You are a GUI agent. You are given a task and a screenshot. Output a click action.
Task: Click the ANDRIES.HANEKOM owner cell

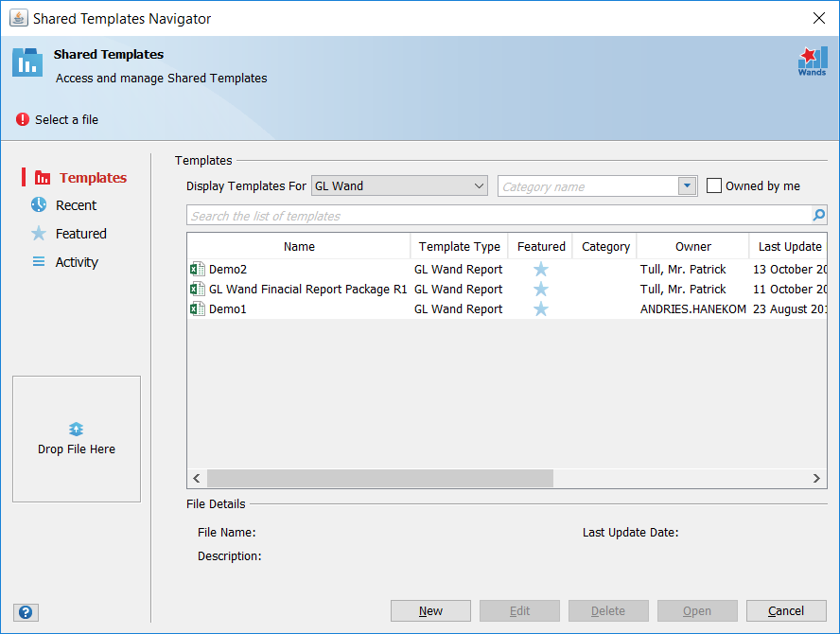pos(693,309)
